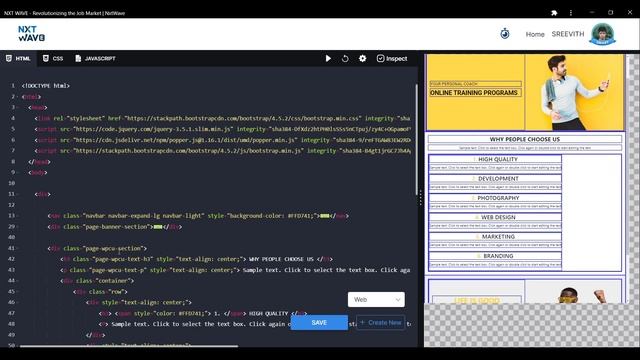This screenshot has width=640, height=360.
Task: Click PHOTOGRAPHY item in preview
Action: (495, 198)
